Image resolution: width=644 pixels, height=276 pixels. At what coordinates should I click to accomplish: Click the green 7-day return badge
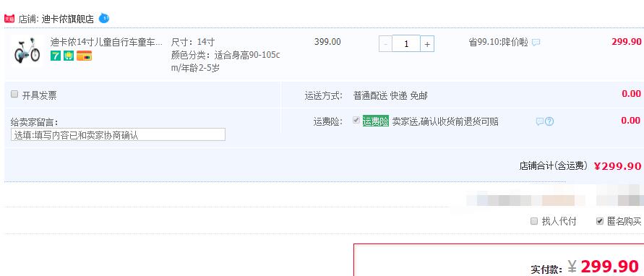click(x=56, y=56)
